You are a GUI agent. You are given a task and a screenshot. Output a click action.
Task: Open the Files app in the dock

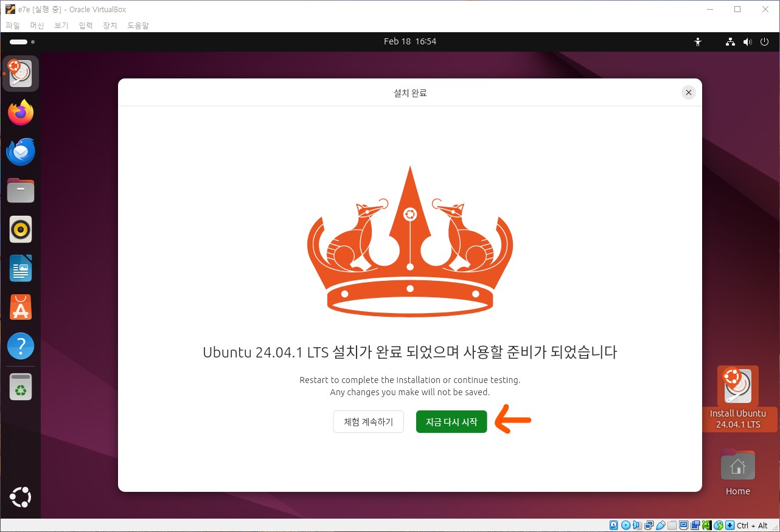21,191
